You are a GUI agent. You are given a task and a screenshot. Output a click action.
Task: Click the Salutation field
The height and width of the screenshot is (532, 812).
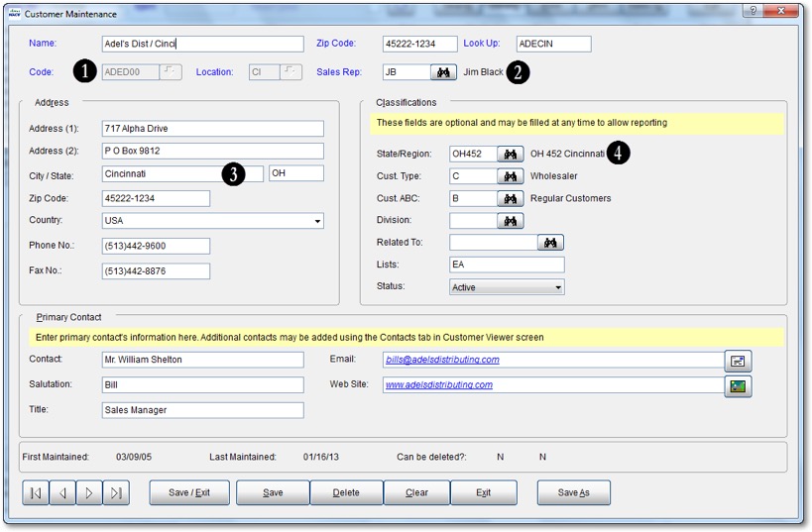(203, 385)
